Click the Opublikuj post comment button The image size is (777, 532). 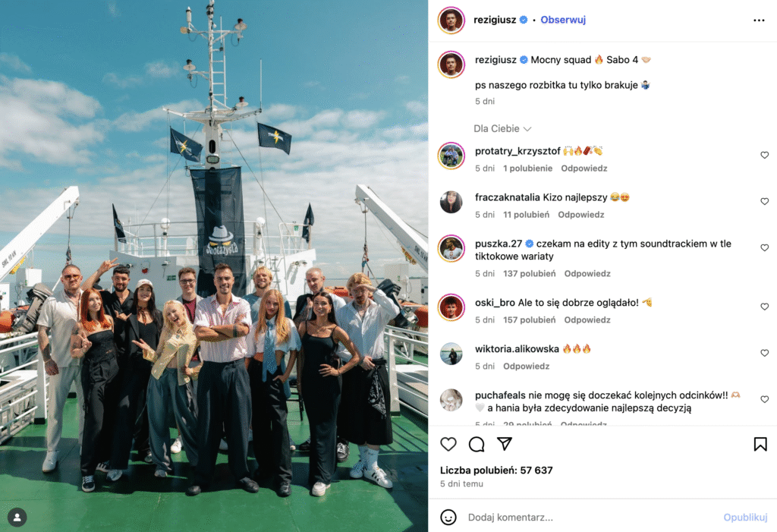click(745, 517)
